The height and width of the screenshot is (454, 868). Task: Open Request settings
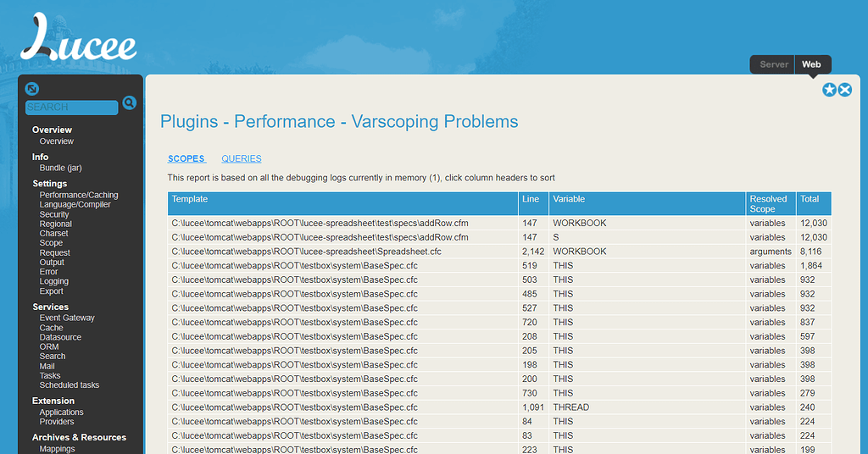point(55,252)
